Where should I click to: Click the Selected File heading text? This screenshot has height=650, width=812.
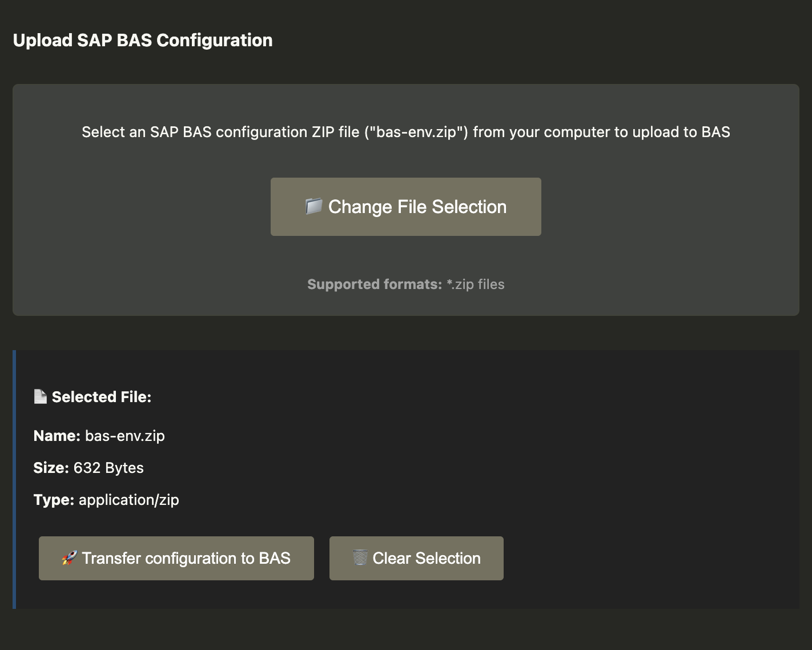click(102, 397)
